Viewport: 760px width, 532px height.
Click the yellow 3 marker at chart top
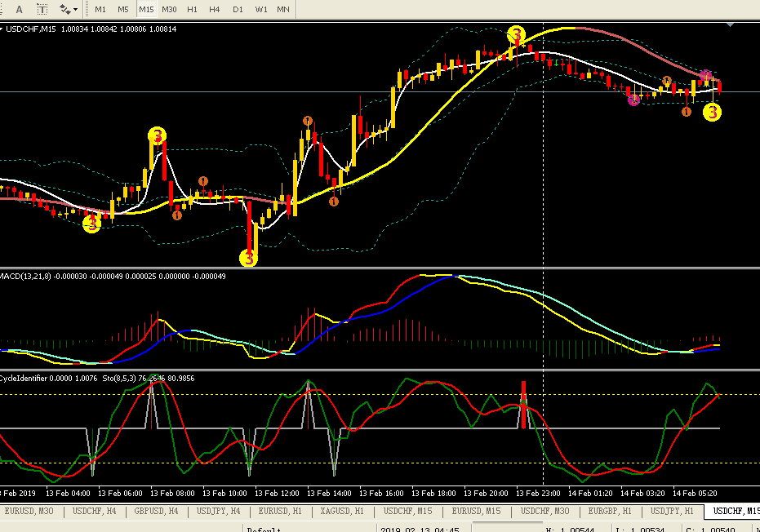(x=516, y=35)
